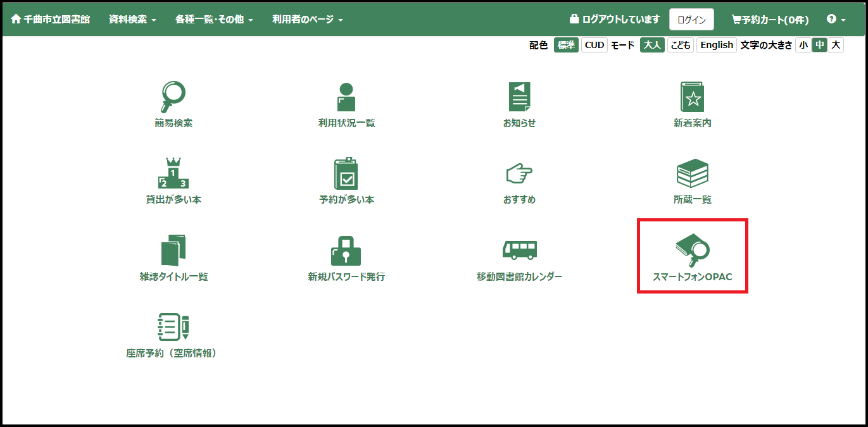Click the 予約が多い本 clipboard check icon
This screenshot has height=427, width=868.
click(346, 173)
